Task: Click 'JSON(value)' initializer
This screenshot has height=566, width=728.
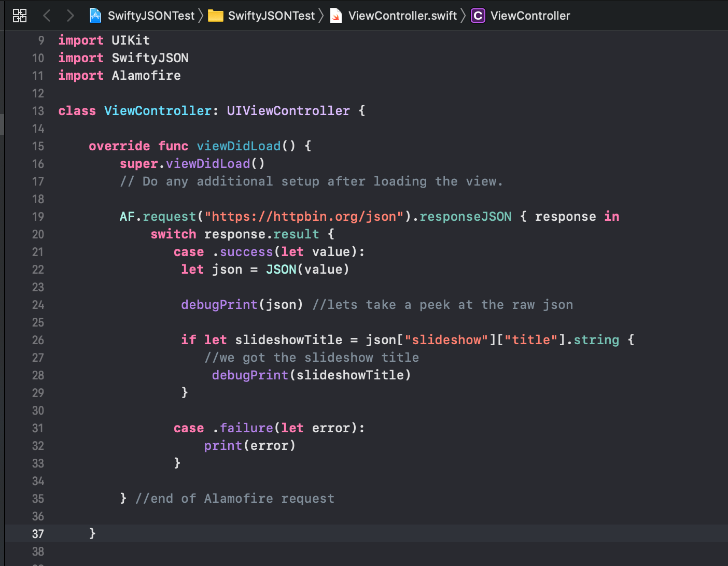Action: click(x=307, y=269)
